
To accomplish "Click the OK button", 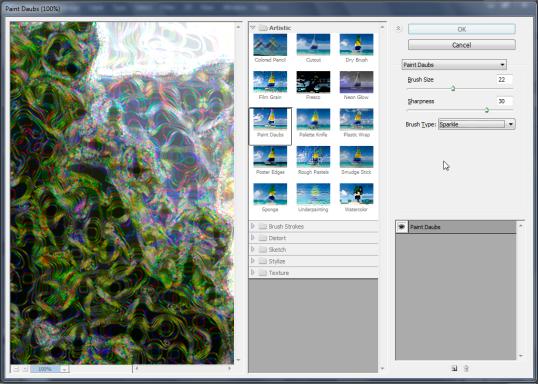I will coord(462,29).
